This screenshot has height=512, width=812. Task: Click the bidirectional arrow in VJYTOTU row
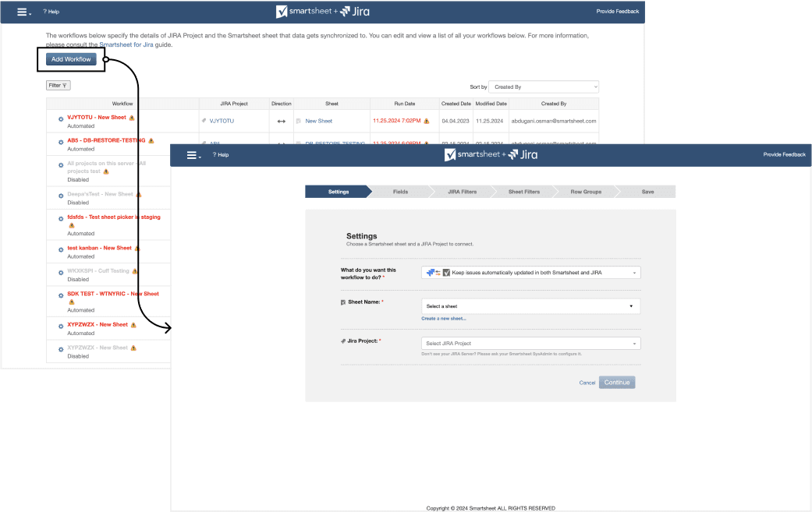281,122
